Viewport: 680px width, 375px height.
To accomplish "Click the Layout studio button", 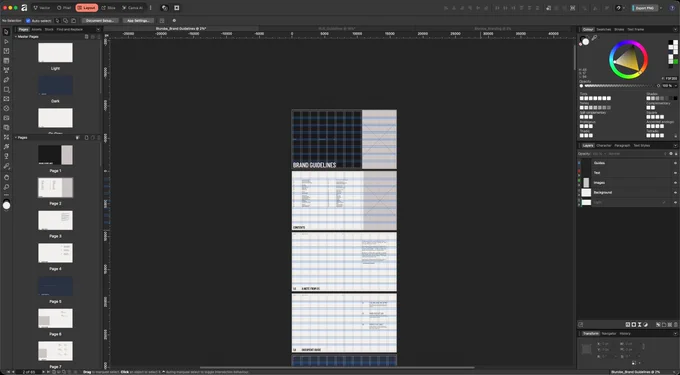I will 87,8.
